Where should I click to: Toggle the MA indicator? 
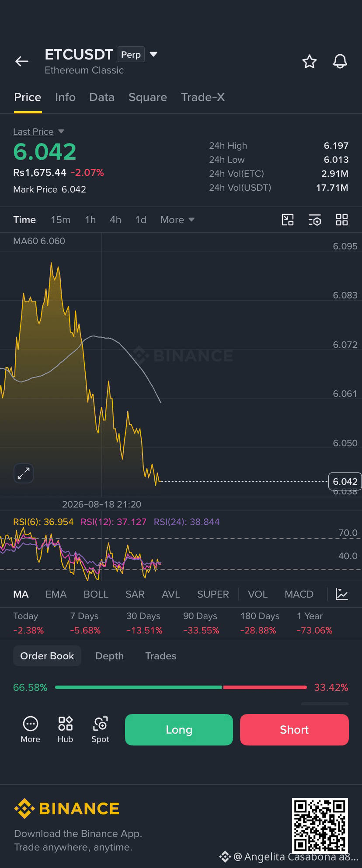point(21,594)
